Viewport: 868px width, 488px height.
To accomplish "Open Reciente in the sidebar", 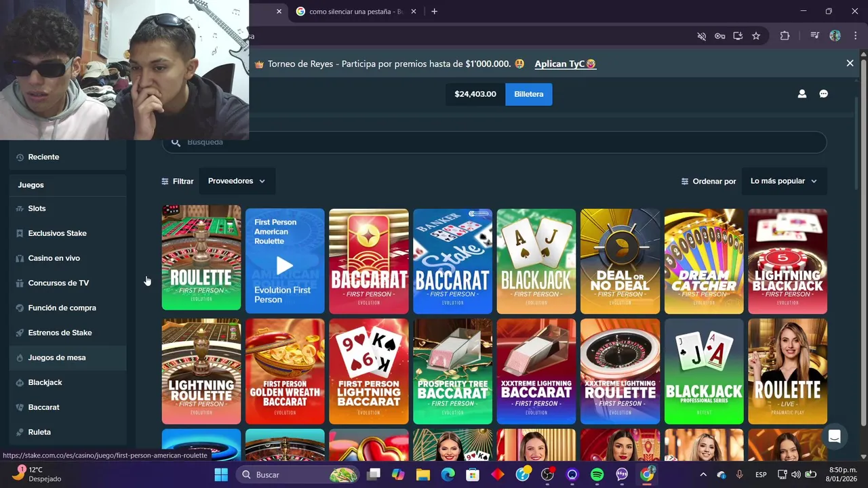I will coord(68,157).
